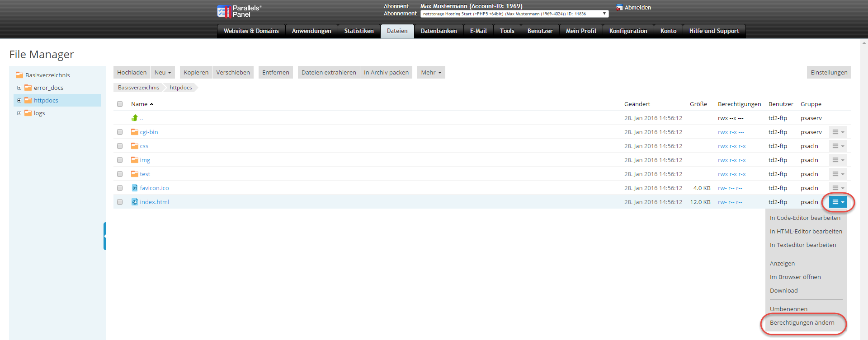Click the index.html file icon
Screen dimensions: 868x340
pyautogui.click(x=135, y=202)
